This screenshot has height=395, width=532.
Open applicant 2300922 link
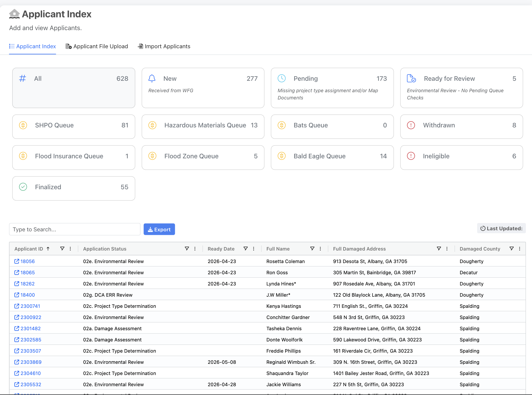tap(28, 317)
